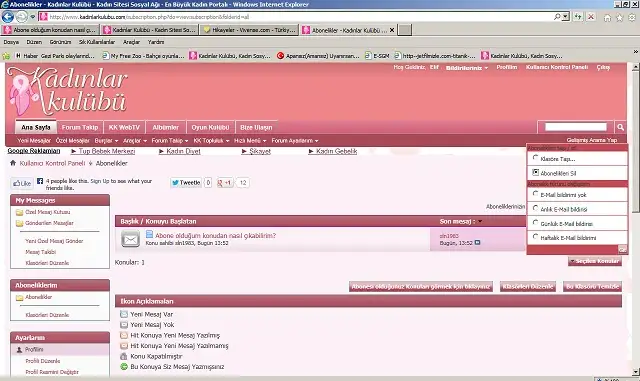Click the address bar search magnifier icon
The image size is (640, 381).
pos(557,17)
